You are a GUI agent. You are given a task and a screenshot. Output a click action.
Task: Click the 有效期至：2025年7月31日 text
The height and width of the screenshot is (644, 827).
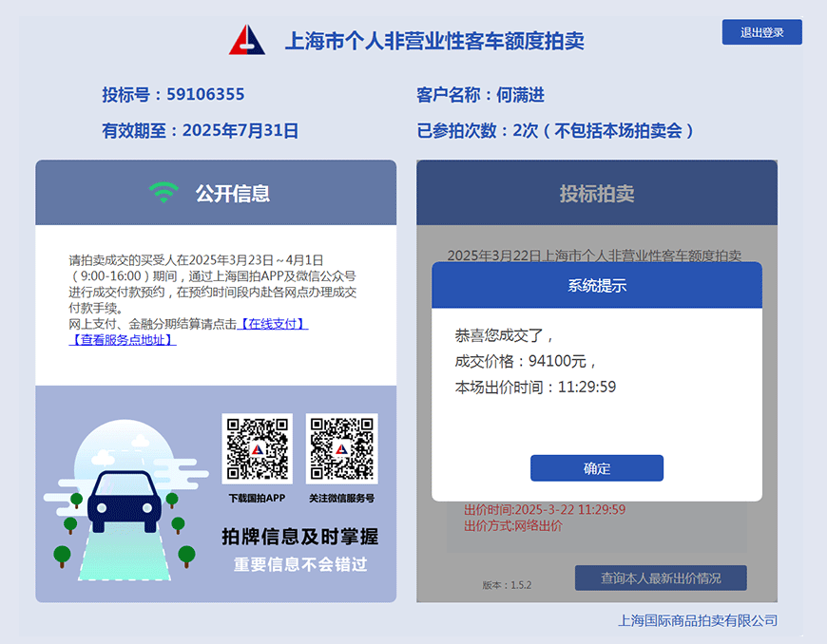(200, 130)
